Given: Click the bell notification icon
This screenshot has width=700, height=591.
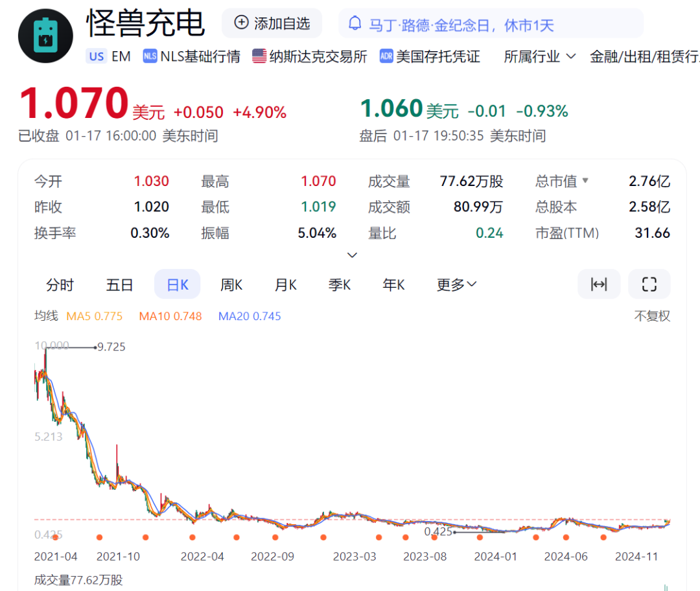Looking at the screenshot, I should pos(355,24).
